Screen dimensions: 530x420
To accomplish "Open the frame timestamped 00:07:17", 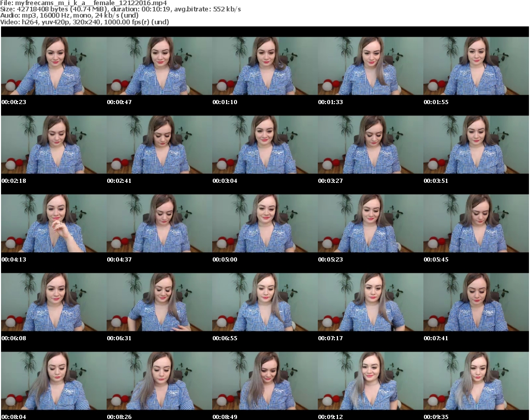I will [370, 302].
